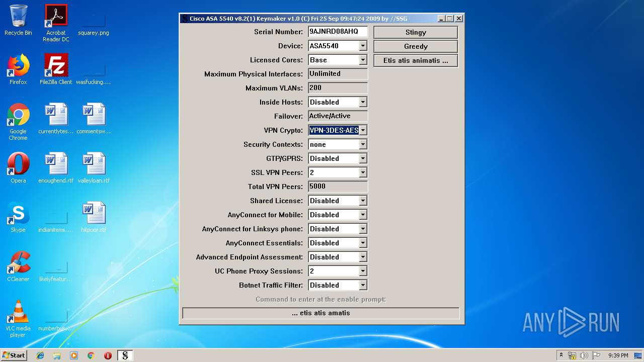The height and width of the screenshot is (362, 644).
Task: Show hidden system tray icons
Action: point(561,355)
